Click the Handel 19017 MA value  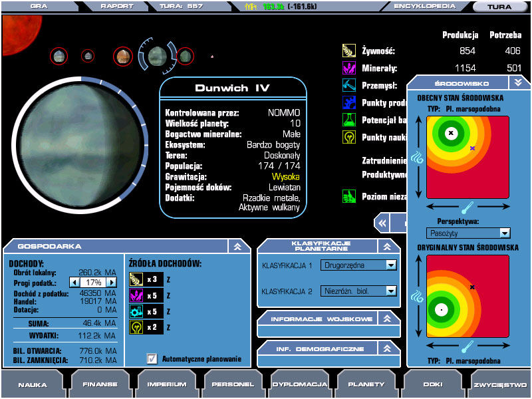pos(98,301)
